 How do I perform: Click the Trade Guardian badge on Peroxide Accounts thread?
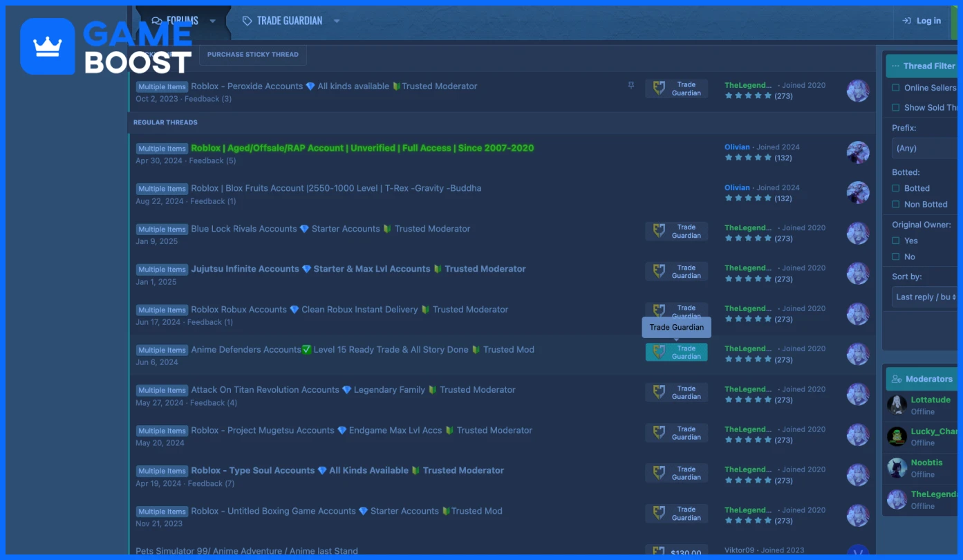pos(676,88)
